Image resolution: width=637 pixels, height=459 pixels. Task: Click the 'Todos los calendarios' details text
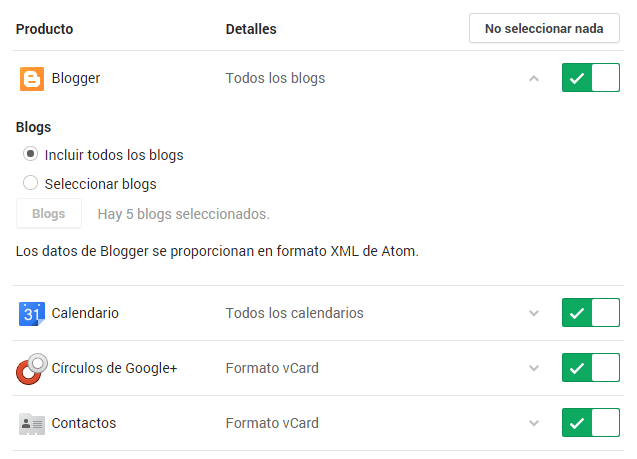[x=294, y=313]
